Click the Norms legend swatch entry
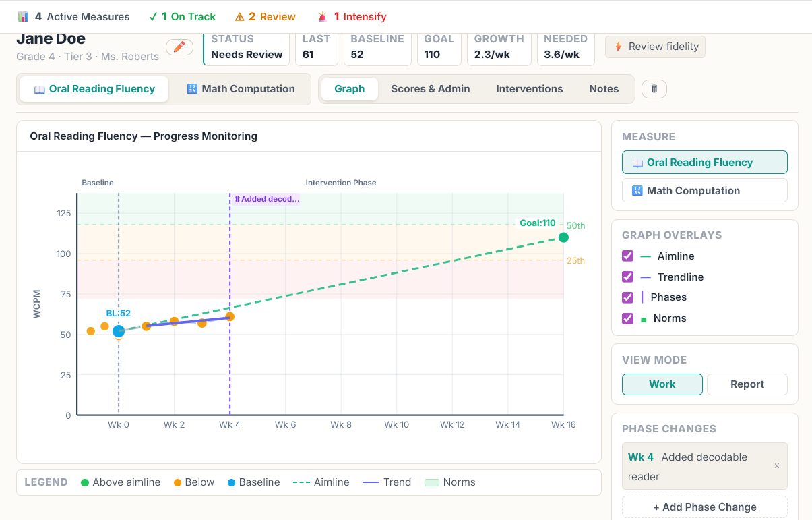Viewport: 812px width, 520px height. pos(450,482)
